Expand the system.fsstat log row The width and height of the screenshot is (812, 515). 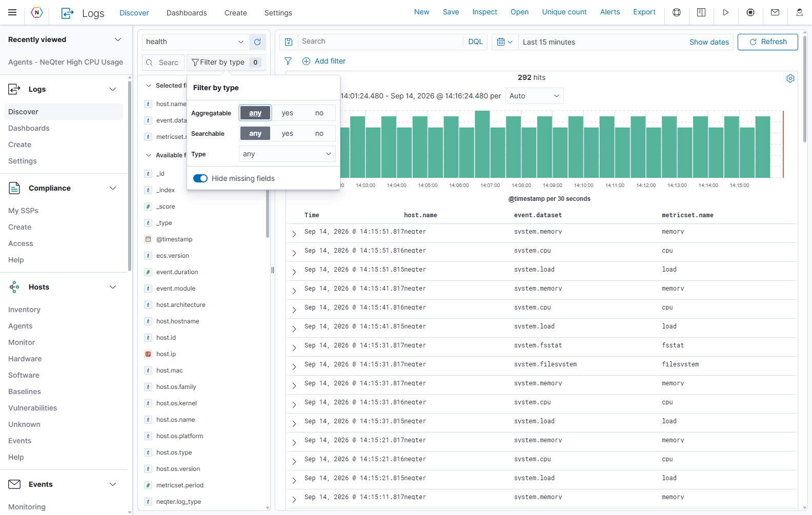click(x=294, y=347)
